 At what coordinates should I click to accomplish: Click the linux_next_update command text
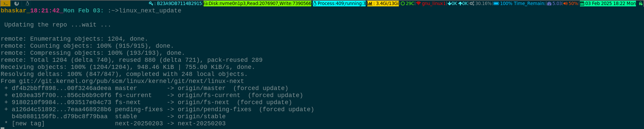coord(150,11)
